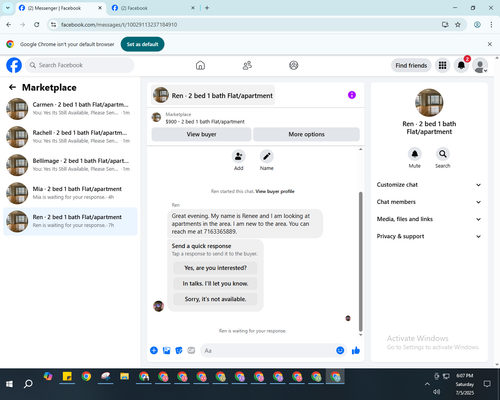Bookmark this page with the star icon
This screenshot has width=500, height=400.
pos(458,25)
